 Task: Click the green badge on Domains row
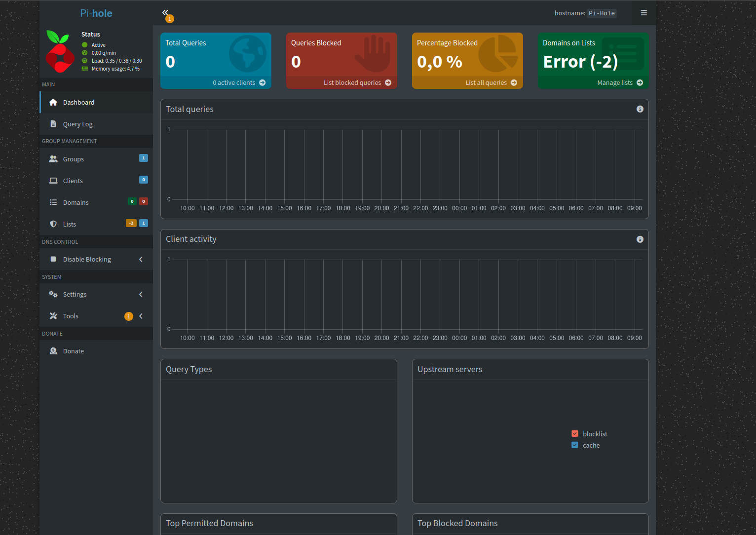coord(132,201)
